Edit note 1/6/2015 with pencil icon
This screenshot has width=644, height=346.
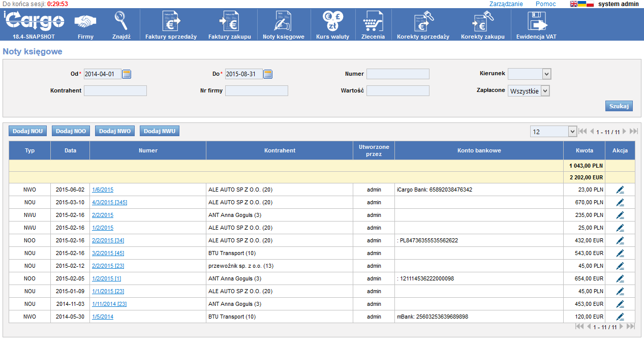click(x=620, y=190)
